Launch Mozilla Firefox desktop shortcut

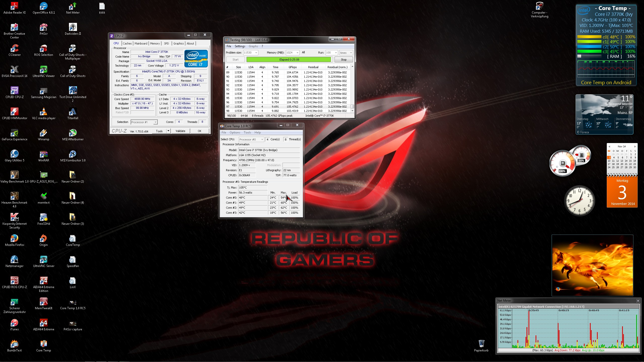coord(14,240)
